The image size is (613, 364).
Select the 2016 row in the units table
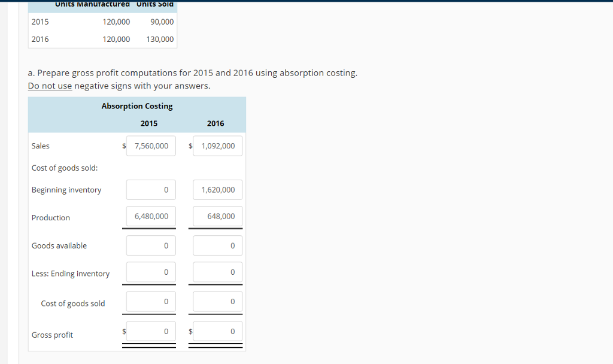102,39
